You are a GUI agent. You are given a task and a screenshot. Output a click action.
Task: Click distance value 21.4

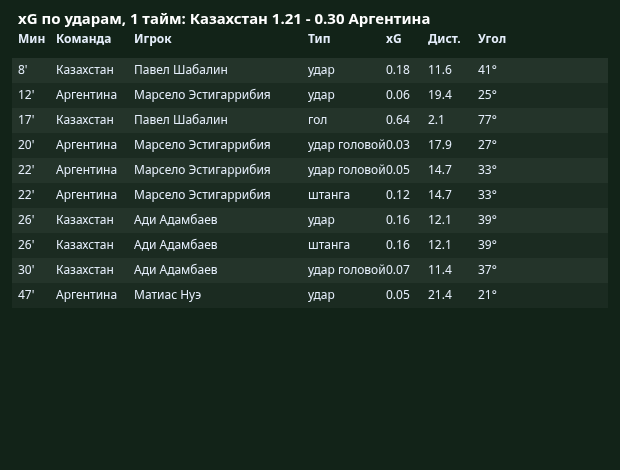[x=440, y=294]
